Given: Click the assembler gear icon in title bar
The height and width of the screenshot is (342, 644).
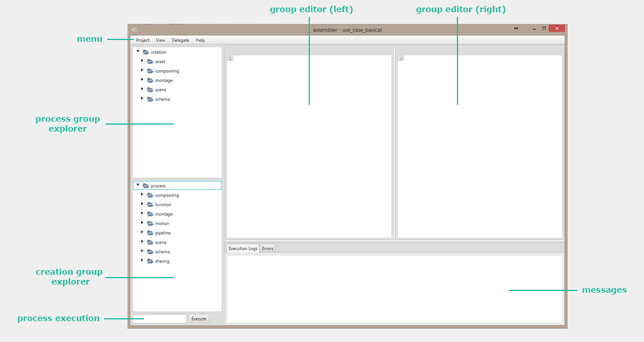Looking at the screenshot, I should [x=134, y=30].
